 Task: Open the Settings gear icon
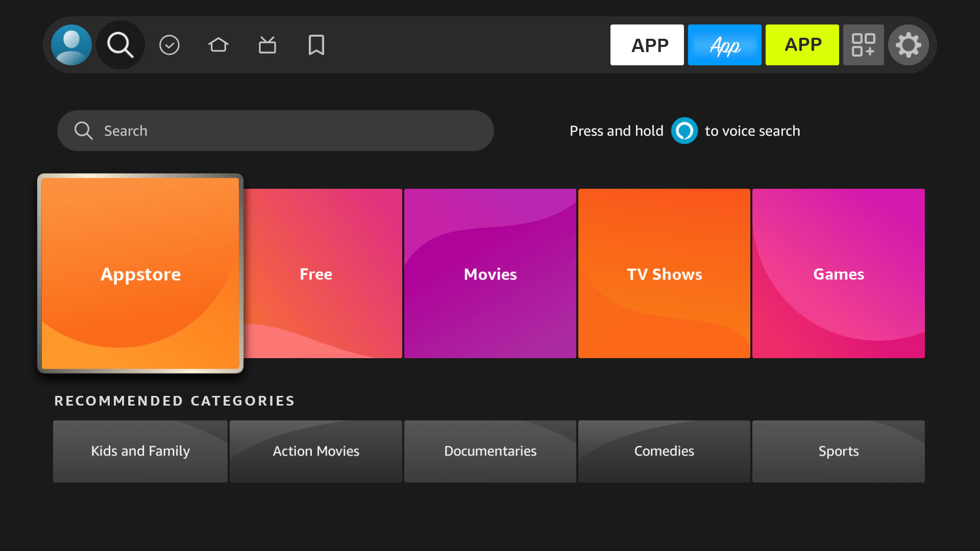(x=908, y=45)
